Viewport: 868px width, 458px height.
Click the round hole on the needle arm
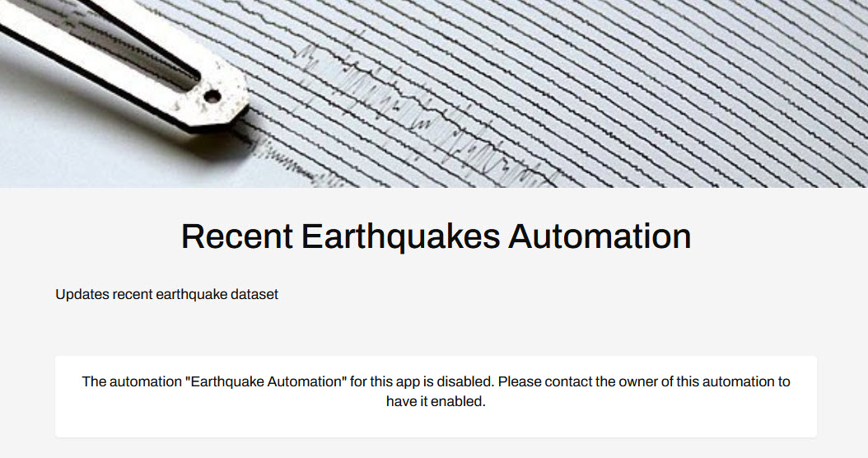click(212, 97)
